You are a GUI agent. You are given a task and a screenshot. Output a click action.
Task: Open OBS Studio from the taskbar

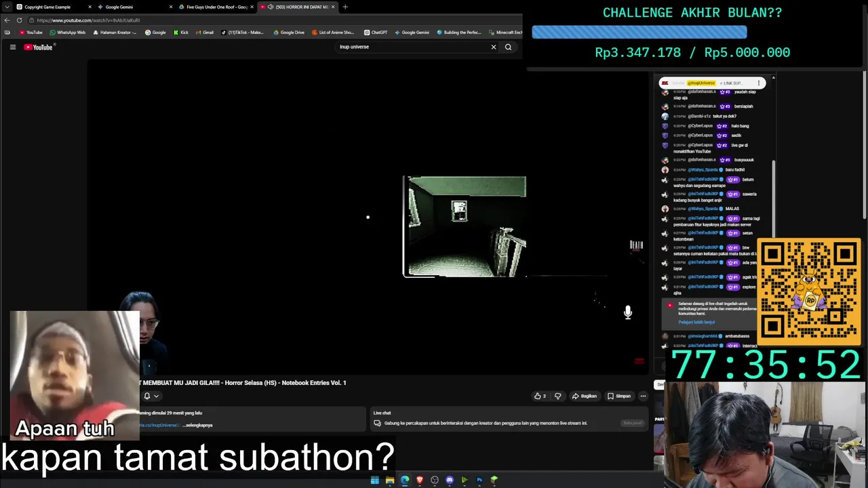point(435,480)
